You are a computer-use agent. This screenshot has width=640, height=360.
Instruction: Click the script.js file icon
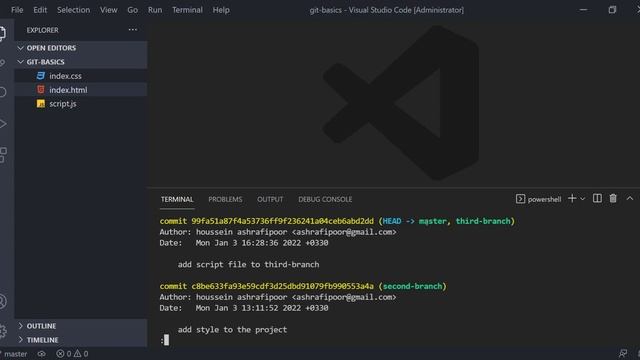coord(41,104)
